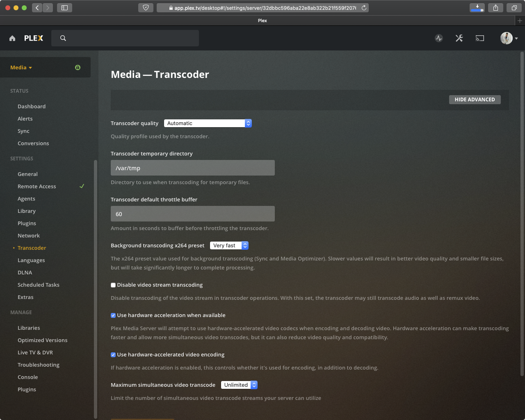This screenshot has width=525, height=420.
Task: Uncheck Use hardware-accelerated video encoding
Action: tap(113, 355)
